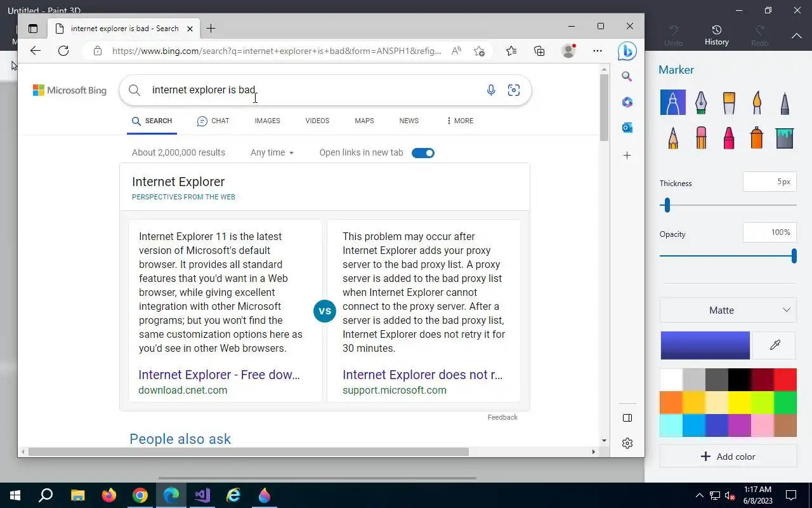The height and width of the screenshot is (508, 812).
Task: Pick the green color swatch
Action: point(785,403)
